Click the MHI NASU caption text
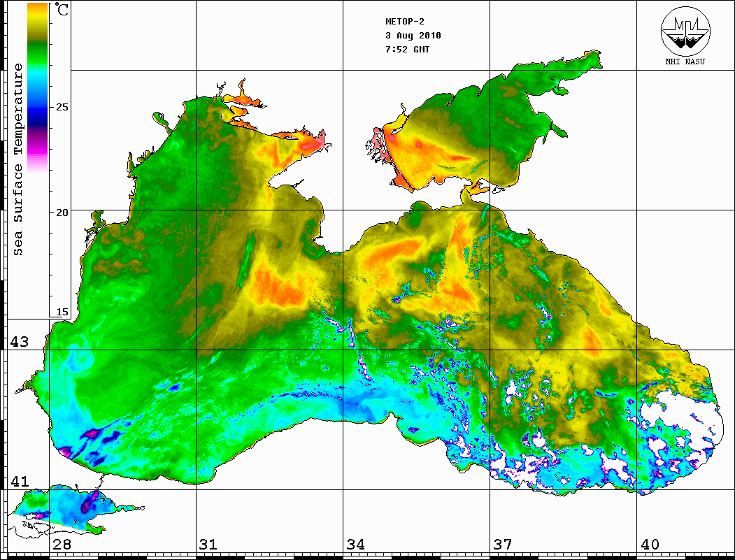This screenshot has width=735, height=560. pos(685,62)
